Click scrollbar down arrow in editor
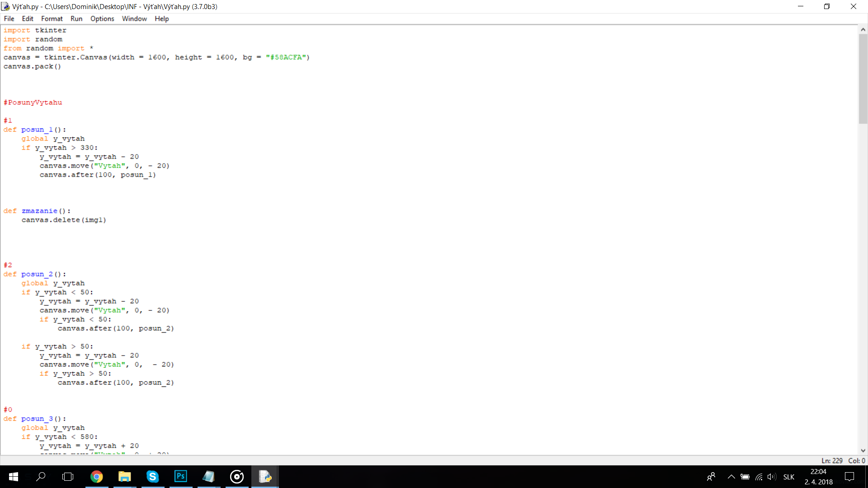 click(x=863, y=450)
